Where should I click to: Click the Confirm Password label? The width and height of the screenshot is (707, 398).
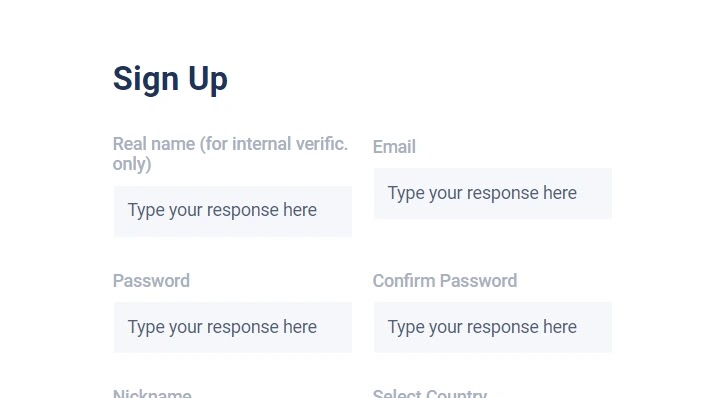(x=445, y=281)
